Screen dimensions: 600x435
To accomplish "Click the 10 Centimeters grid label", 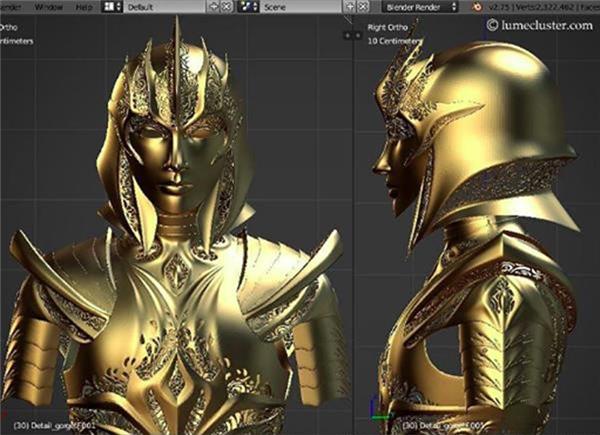I will click(394, 41).
